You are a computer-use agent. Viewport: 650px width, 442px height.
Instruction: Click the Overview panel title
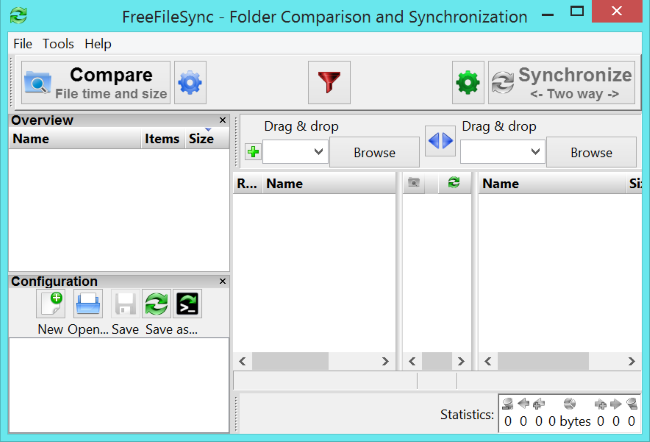tap(42, 120)
